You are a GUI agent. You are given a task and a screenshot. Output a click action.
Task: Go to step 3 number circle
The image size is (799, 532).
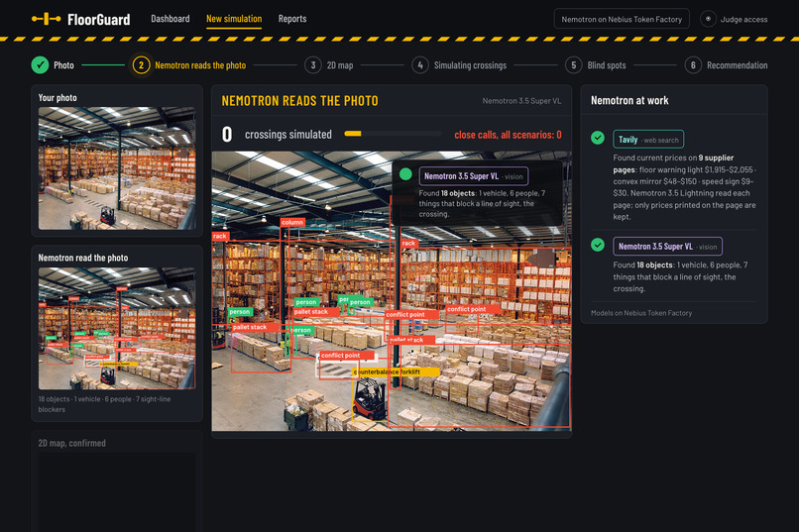click(313, 65)
